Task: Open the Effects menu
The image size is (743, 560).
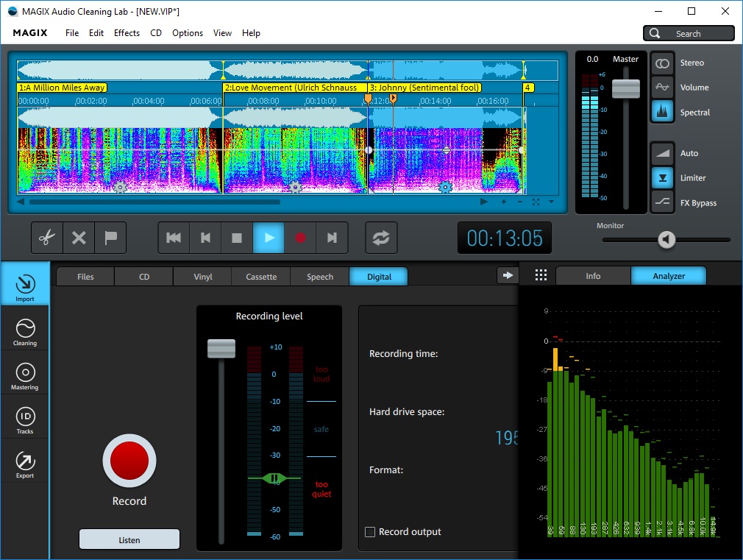Action: pos(126,32)
